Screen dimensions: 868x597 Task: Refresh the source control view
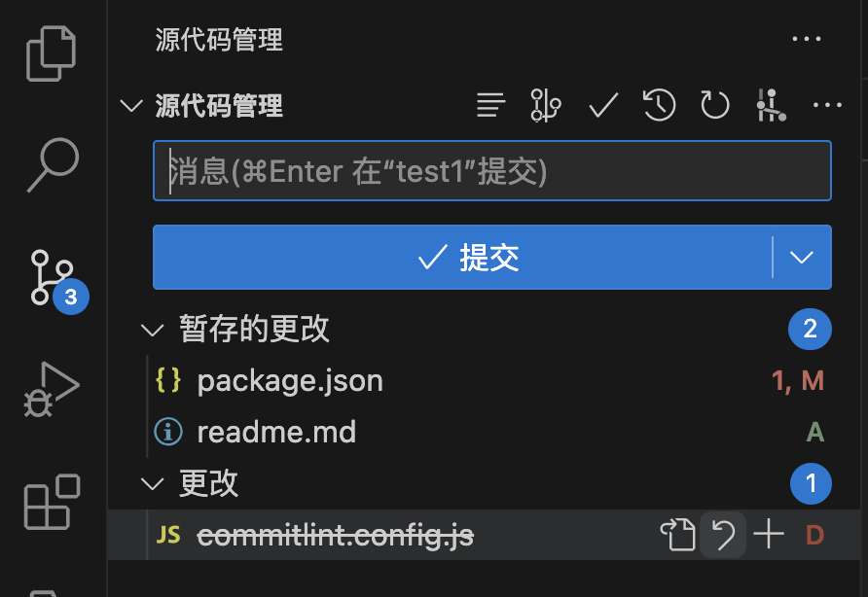[x=714, y=105]
